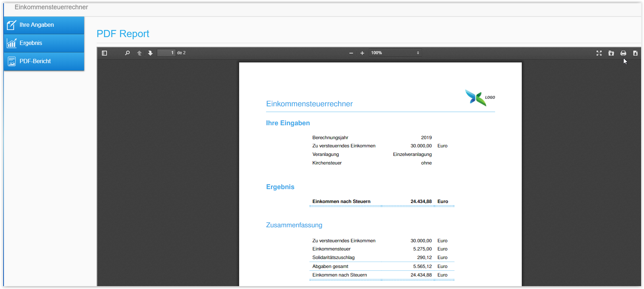Zoom out using the minus button
Screen dimensions: 644x289
(351, 53)
